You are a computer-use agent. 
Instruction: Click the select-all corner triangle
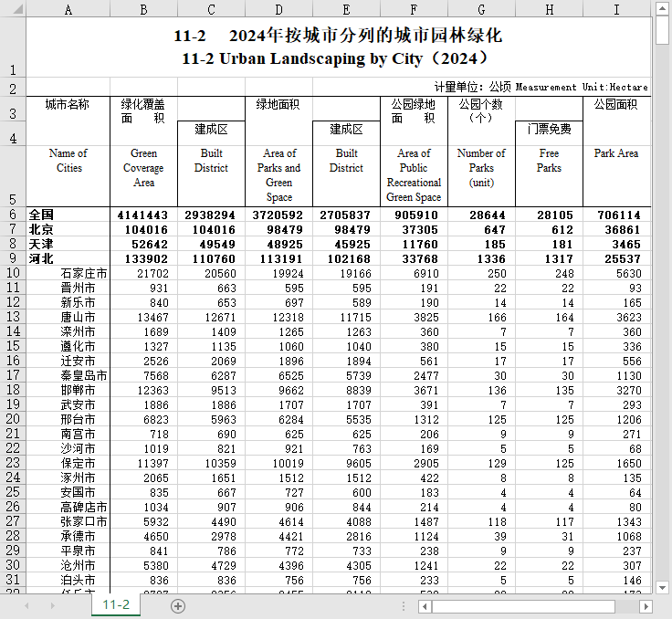coord(17,8)
